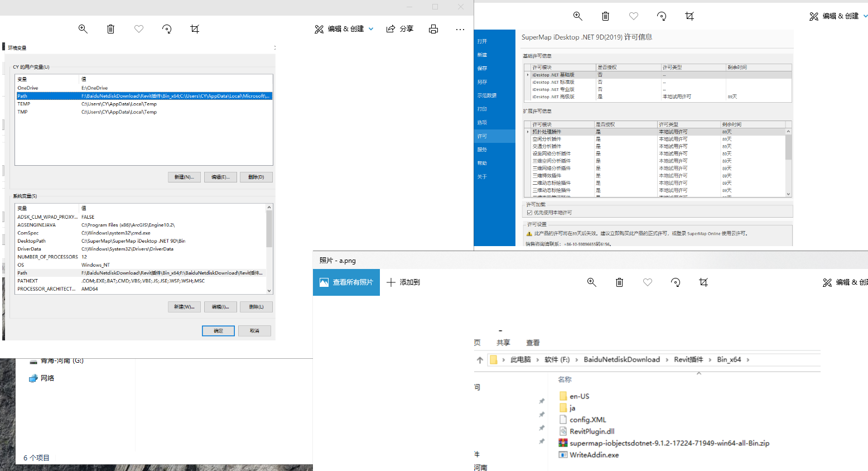Image resolution: width=868 pixels, height=471 pixels.
Task: Open Edit & Create in a.png photo window
Action: pyautogui.click(x=845, y=282)
